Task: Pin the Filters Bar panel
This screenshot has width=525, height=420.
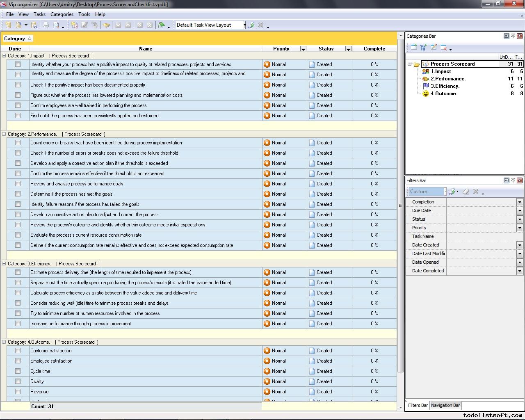Action: pos(513,180)
